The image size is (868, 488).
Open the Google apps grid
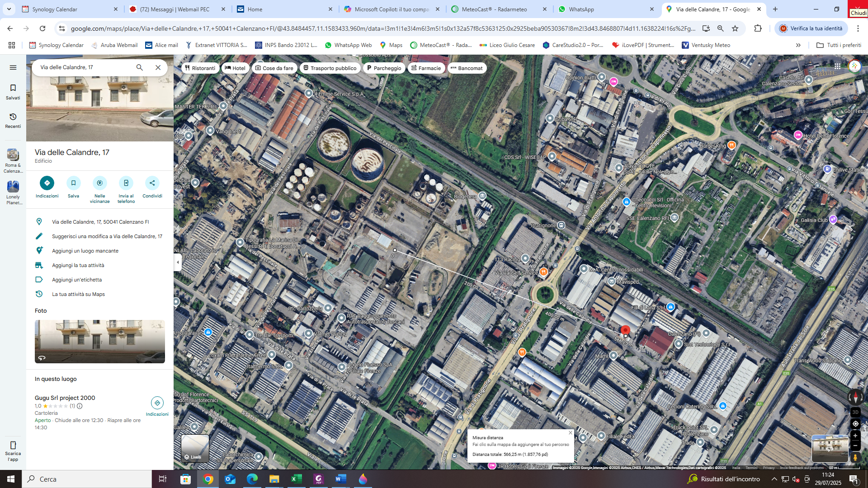(837, 66)
